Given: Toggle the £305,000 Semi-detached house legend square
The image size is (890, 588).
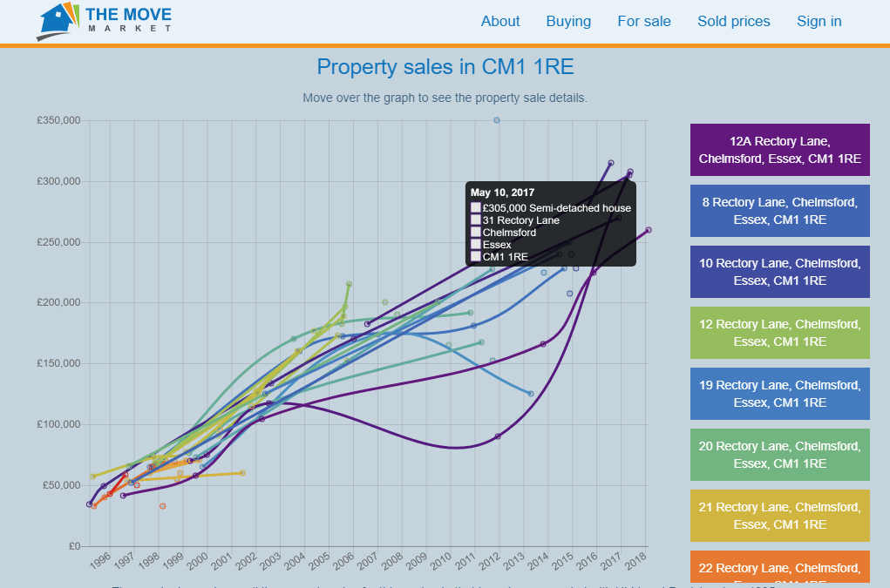Looking at the screenshot, I should coord(475,207).
